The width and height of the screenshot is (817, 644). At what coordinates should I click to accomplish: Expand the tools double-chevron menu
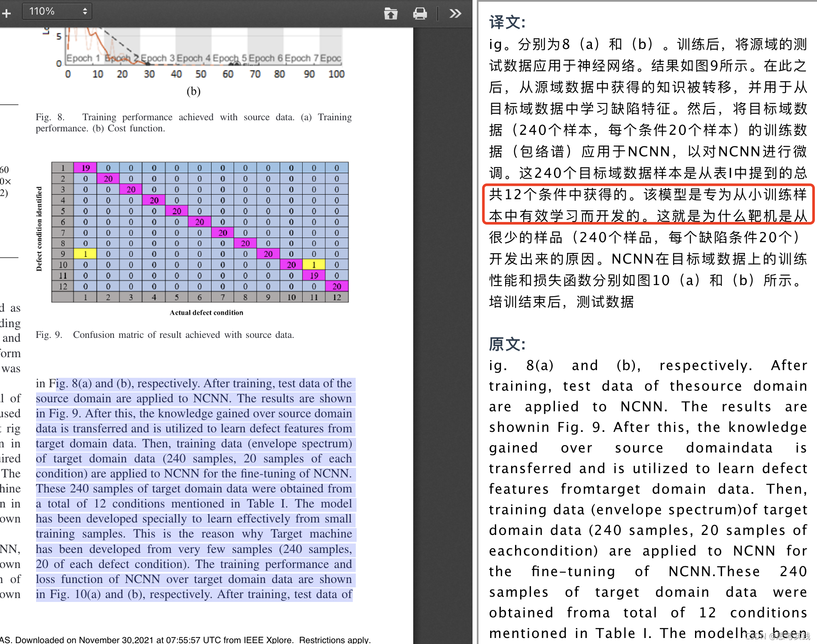pos(455,14)
